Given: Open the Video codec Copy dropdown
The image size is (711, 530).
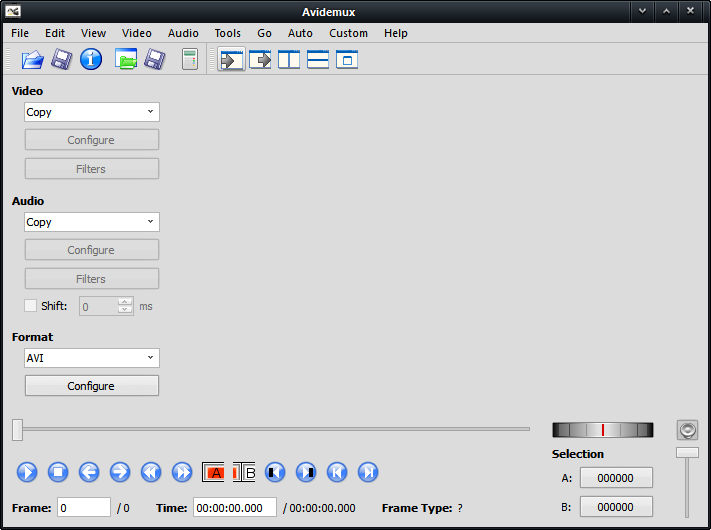Looking at the screenshot, I should pyautogui.click(x=92, y=112).
